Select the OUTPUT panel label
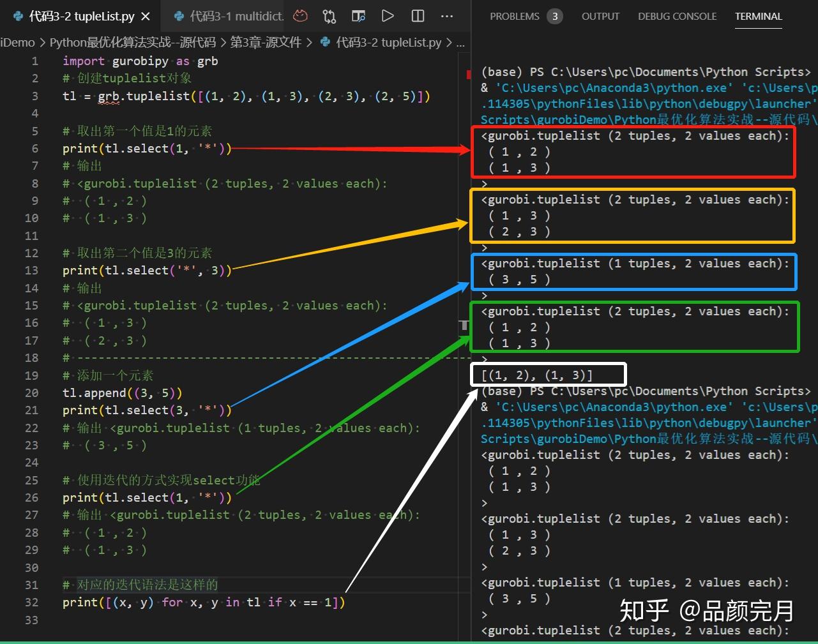The image size is (818, 644). [x=600, y=16]
